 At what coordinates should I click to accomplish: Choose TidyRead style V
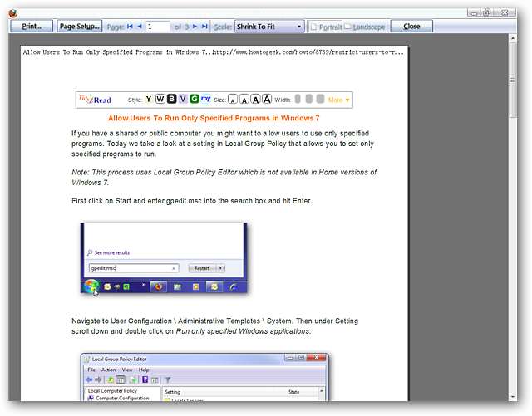[x=183, y=99]
